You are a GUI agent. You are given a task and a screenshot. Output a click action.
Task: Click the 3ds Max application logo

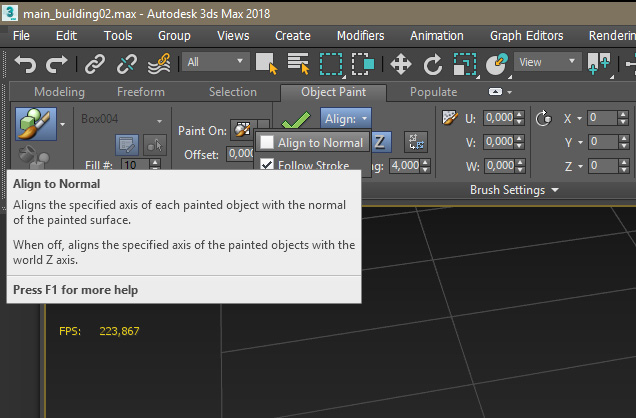point(10,13)
